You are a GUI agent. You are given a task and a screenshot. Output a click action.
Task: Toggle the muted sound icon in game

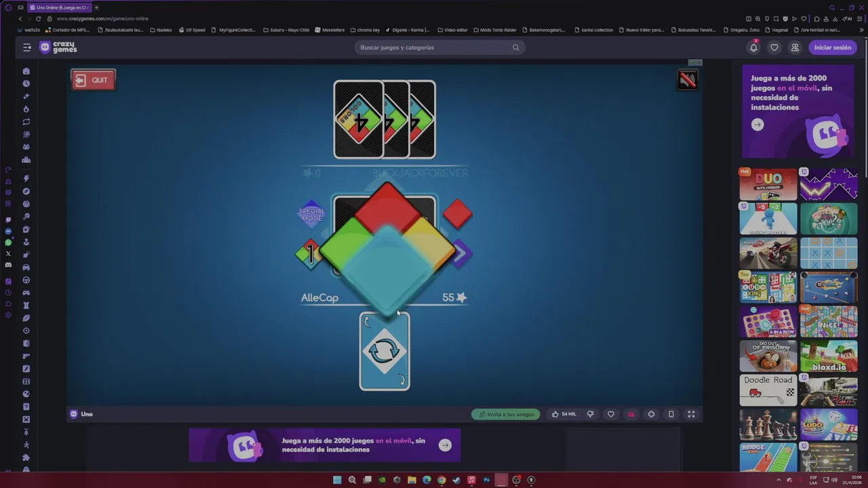[x=688, y=80]
